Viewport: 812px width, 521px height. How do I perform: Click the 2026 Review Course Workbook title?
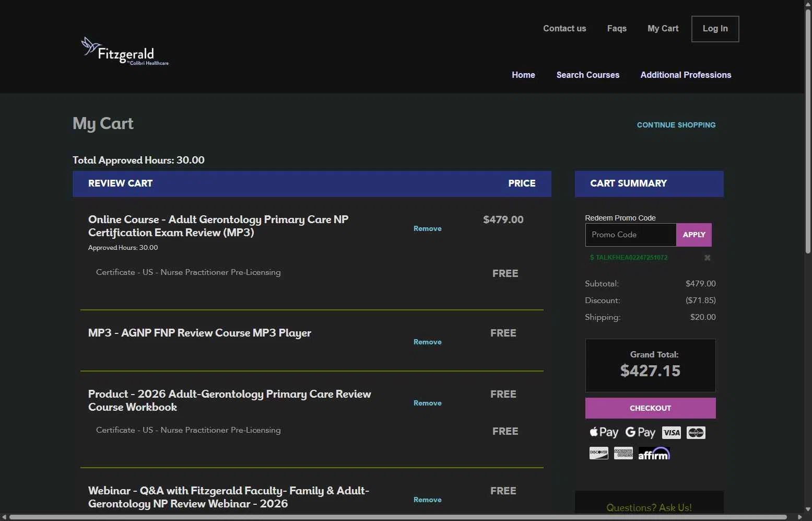230,400
